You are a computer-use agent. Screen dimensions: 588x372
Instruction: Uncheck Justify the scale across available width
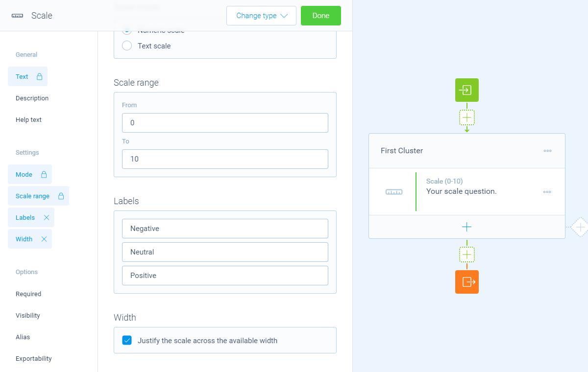point(127,340)
